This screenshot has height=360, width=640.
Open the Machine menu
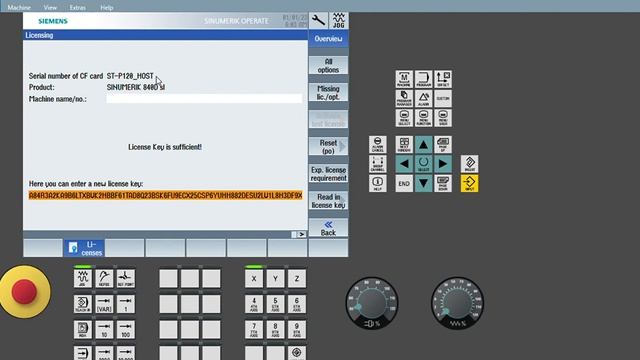[19, 7]
